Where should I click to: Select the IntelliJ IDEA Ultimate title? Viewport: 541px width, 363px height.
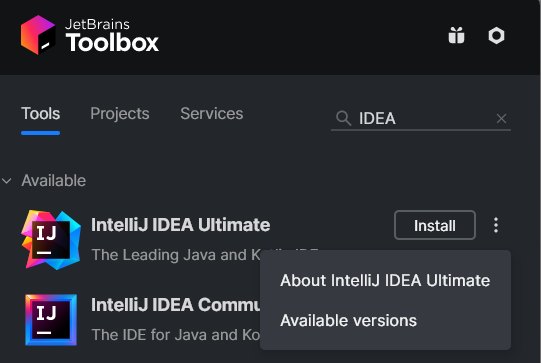(x=180, y=225)
